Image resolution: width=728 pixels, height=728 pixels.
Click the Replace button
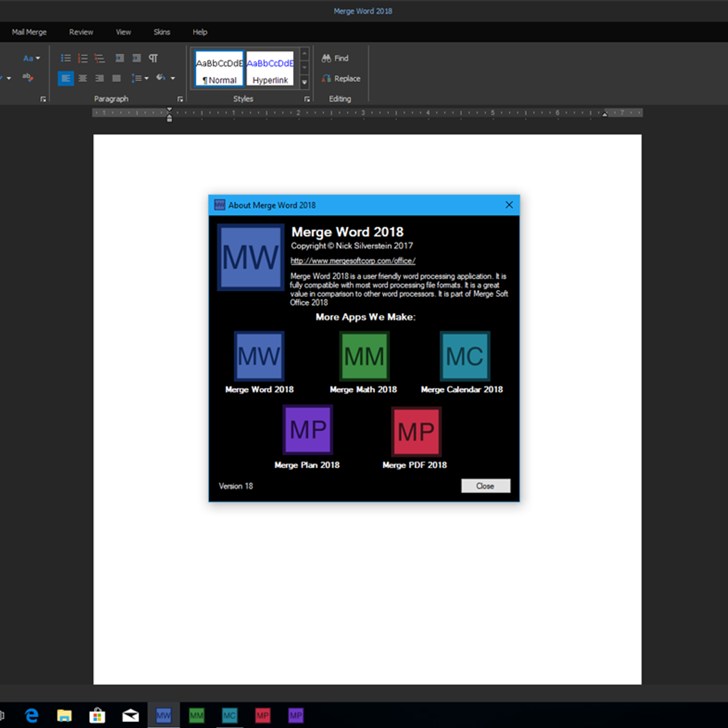point(341,78)
